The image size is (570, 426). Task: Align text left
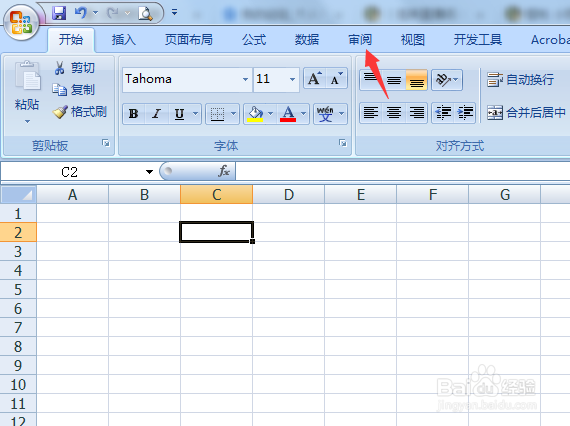point(371,113)
